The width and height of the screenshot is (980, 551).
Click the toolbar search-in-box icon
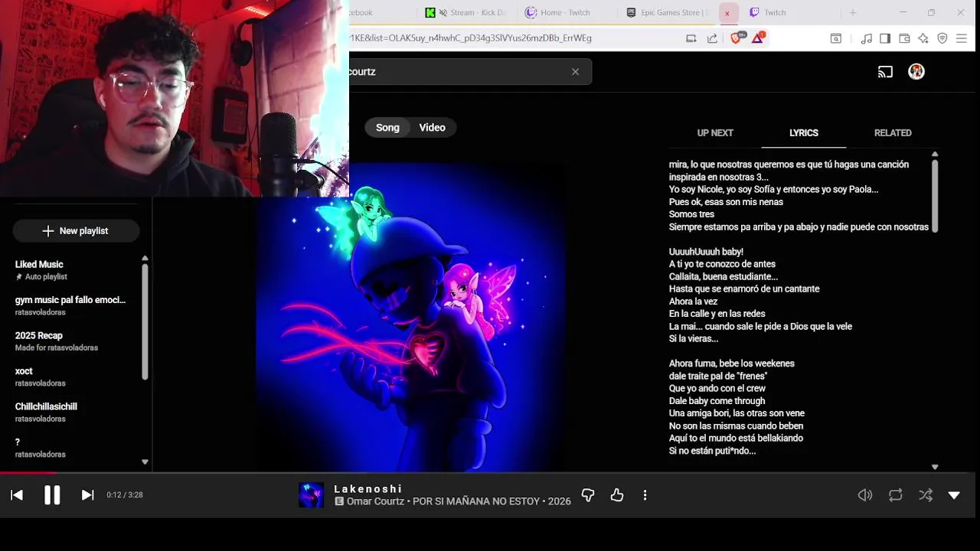[x=836, y=38]
